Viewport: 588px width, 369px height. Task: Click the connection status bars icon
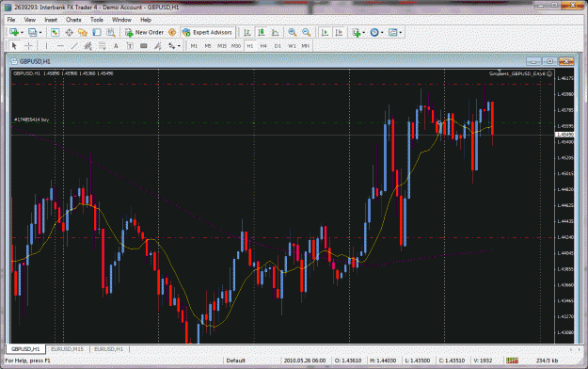tap(512, 361)
